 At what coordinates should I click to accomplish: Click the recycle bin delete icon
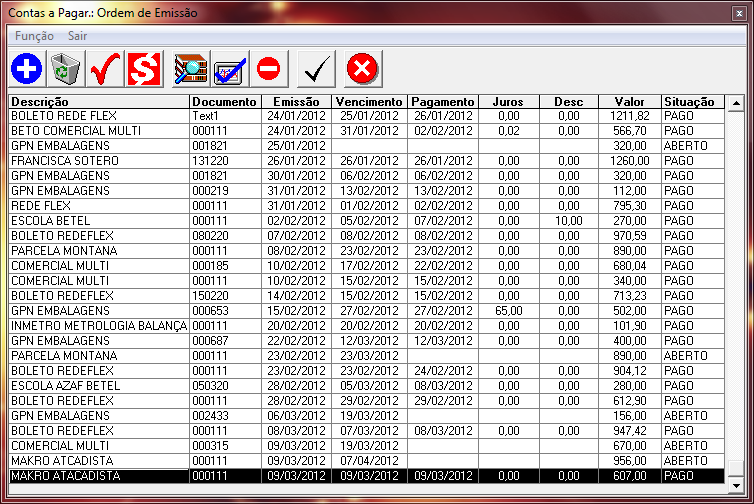pos(65,69)
